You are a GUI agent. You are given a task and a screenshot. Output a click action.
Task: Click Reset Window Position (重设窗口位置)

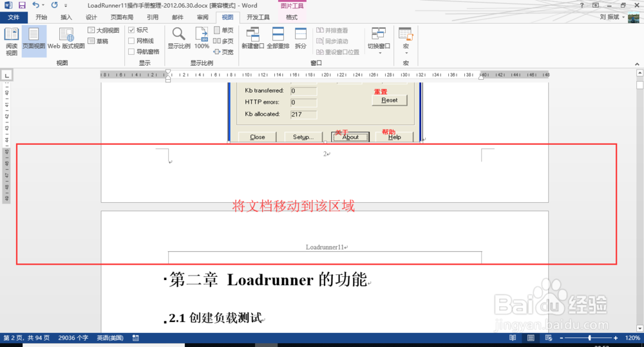(337, 52)
